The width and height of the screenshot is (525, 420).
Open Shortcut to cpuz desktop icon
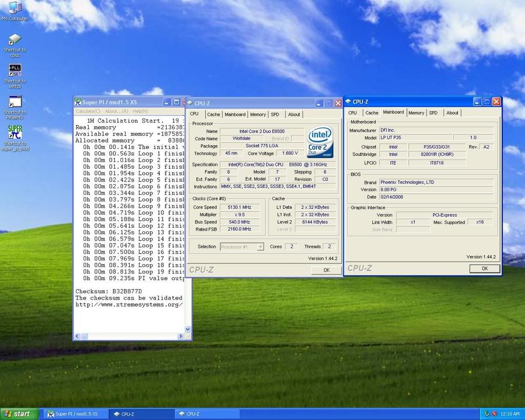(15, 45)
